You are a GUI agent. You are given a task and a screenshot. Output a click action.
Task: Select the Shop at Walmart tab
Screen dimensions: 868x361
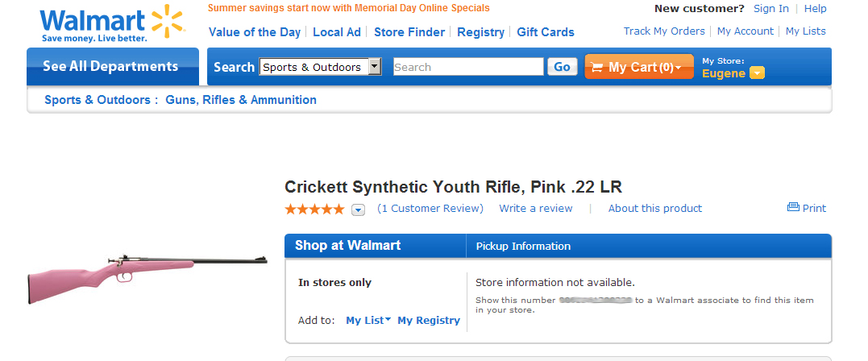347,246
